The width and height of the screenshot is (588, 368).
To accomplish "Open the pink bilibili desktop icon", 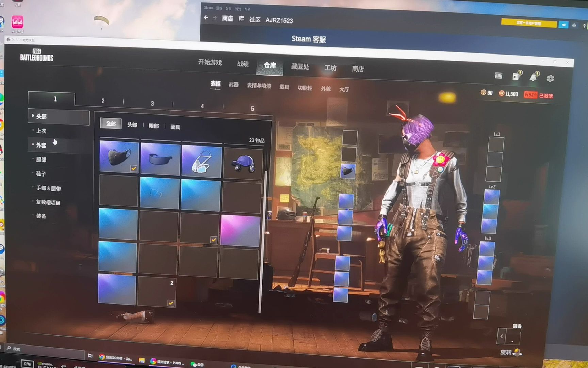I will [x=17, y=22].
